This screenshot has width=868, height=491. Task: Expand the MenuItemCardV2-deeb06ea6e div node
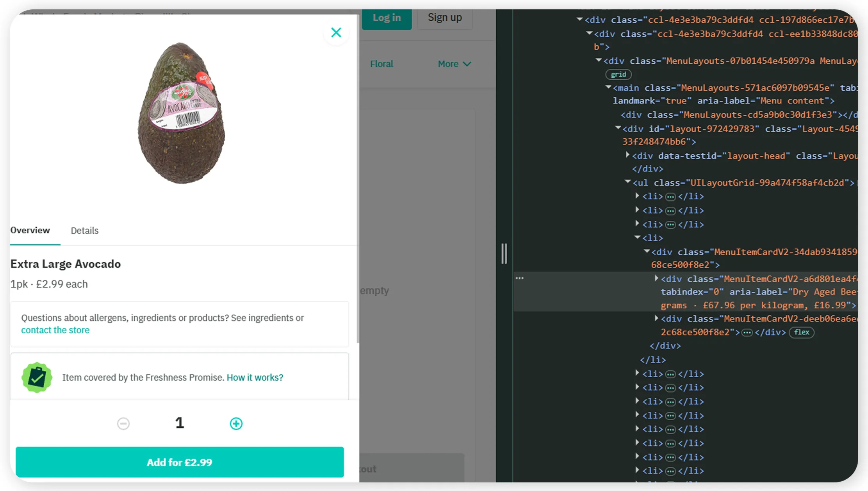coord(656,318)
